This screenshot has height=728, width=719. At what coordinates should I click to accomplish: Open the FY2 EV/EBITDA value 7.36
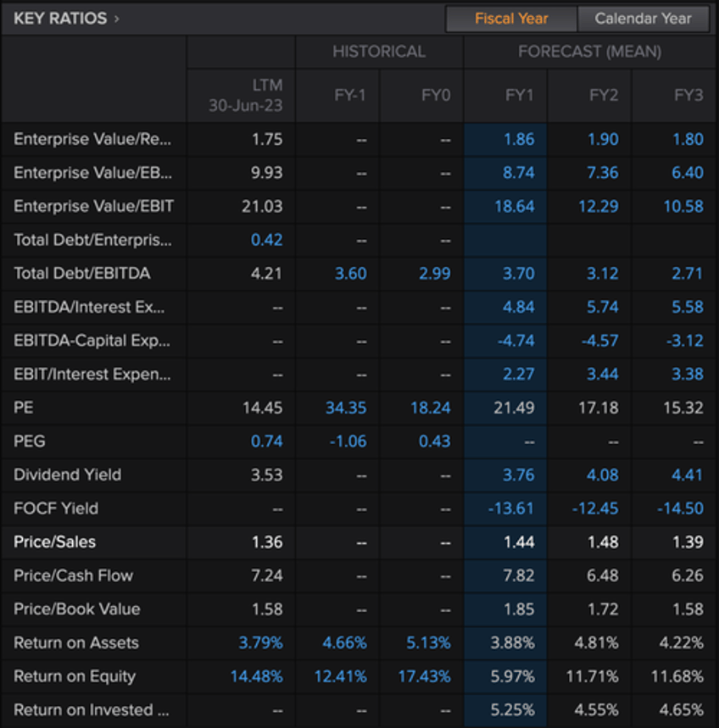[x=603, y=173]
